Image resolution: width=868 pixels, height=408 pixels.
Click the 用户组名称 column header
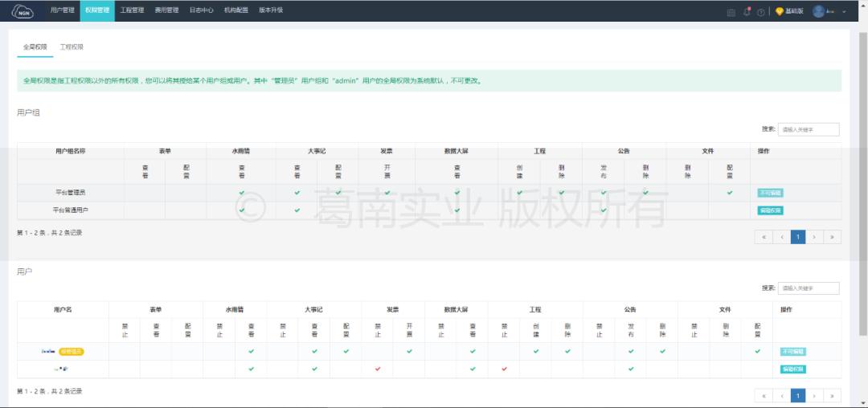70,151
